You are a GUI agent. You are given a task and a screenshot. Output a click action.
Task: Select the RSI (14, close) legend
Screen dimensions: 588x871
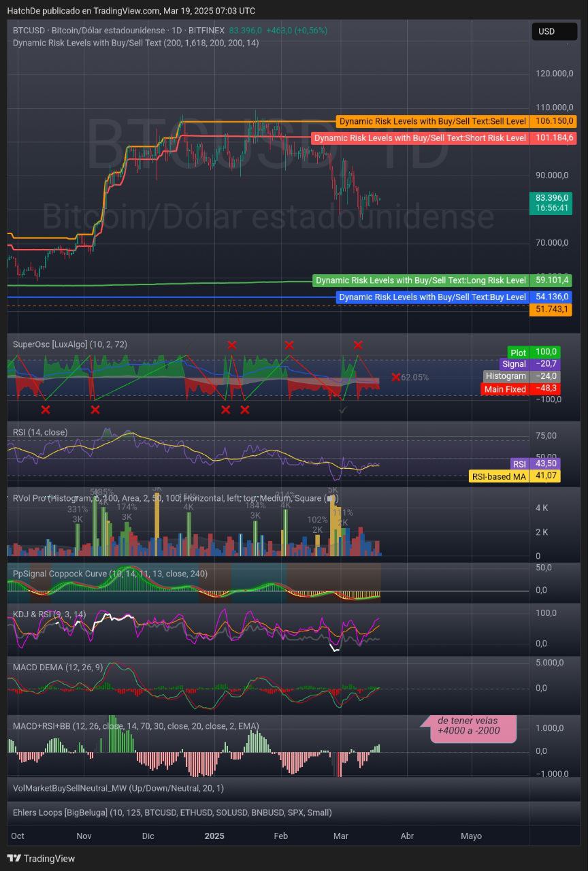coord(40,432)
